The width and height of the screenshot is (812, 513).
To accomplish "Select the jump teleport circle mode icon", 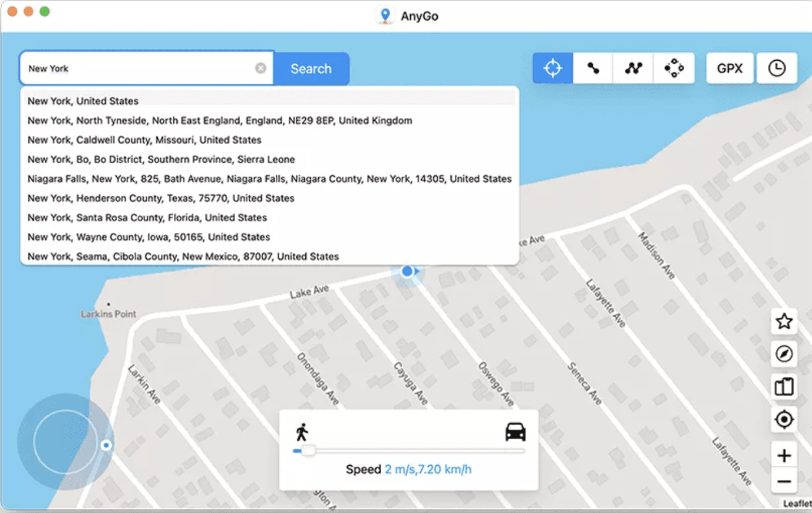I will (x=674, y=68).
